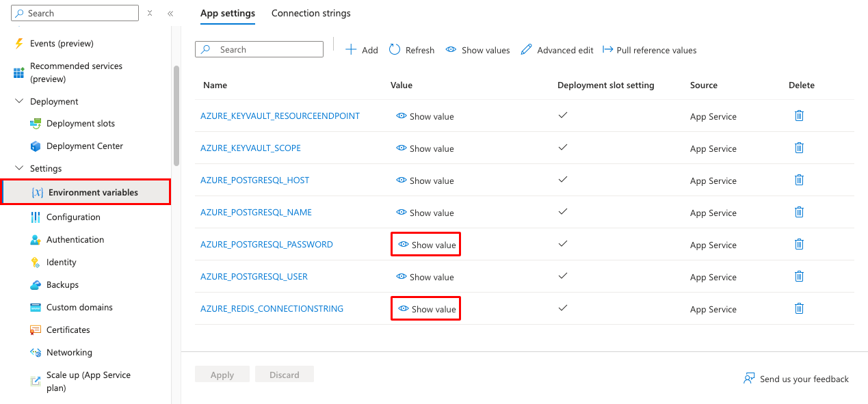The height and width of the screenshot is (404, 868).
Task: Delete AZURE_KEYVAULT_SCOPE using its trash icon
Action: coord(799,148)
